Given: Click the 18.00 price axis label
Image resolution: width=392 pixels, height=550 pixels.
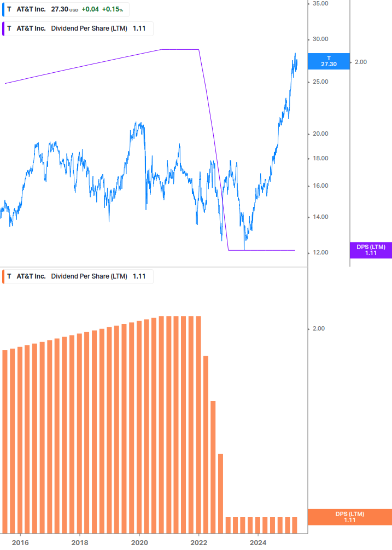Looking at the screenshot, I should [320, 158].
